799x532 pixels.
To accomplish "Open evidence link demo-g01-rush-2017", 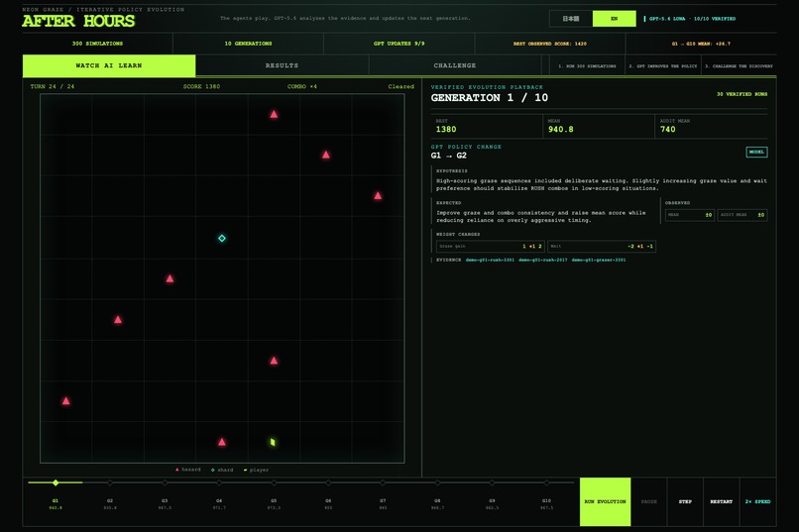I will [x=542, y=260].
